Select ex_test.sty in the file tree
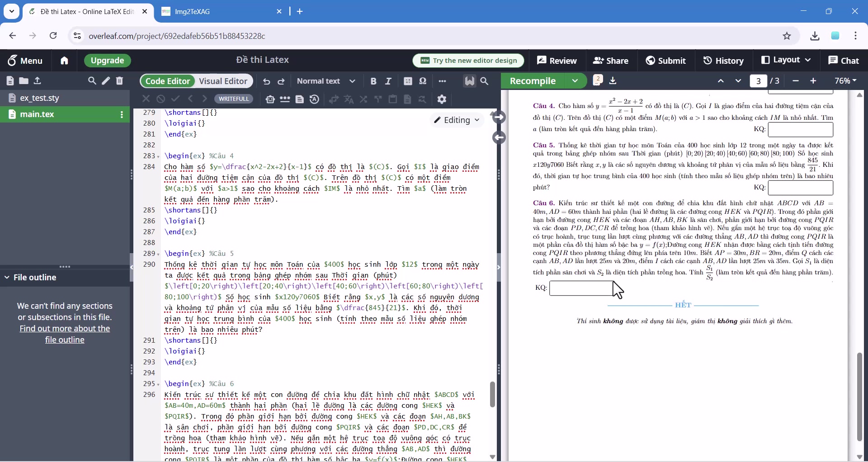The height and width of the screenshot is (462, 868). [65, 98]
